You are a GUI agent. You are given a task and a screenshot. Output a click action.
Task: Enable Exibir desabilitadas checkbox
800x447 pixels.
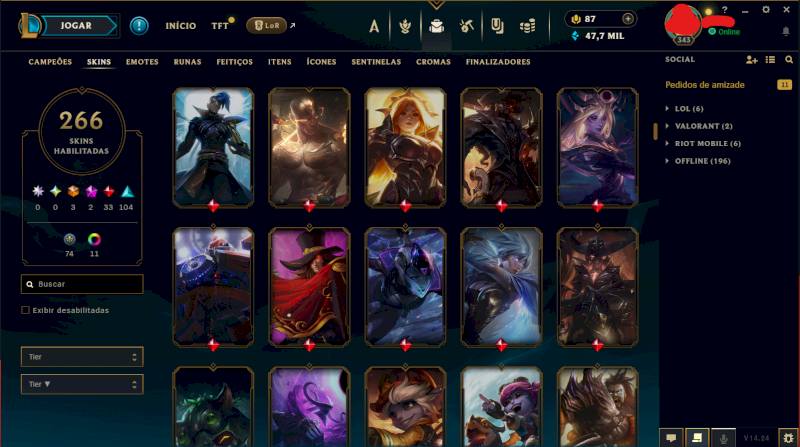(25, 310)
